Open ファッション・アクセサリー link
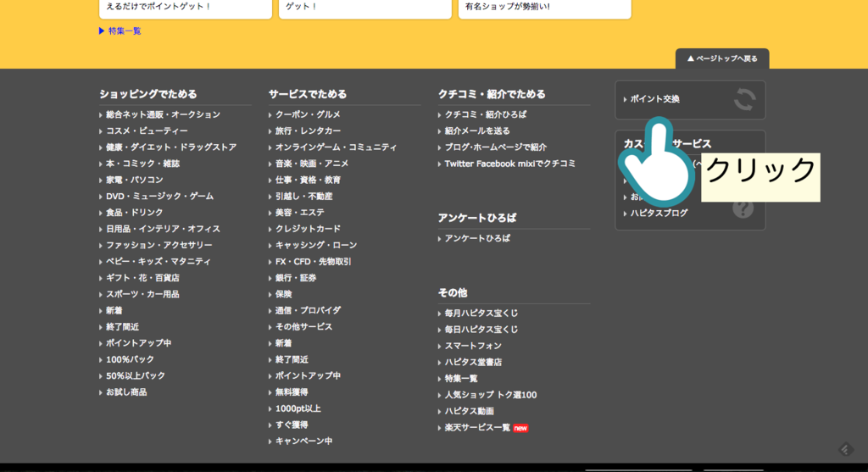Image resolution: width=868 pixels, height=472 pixels. (x=159, y=245)
